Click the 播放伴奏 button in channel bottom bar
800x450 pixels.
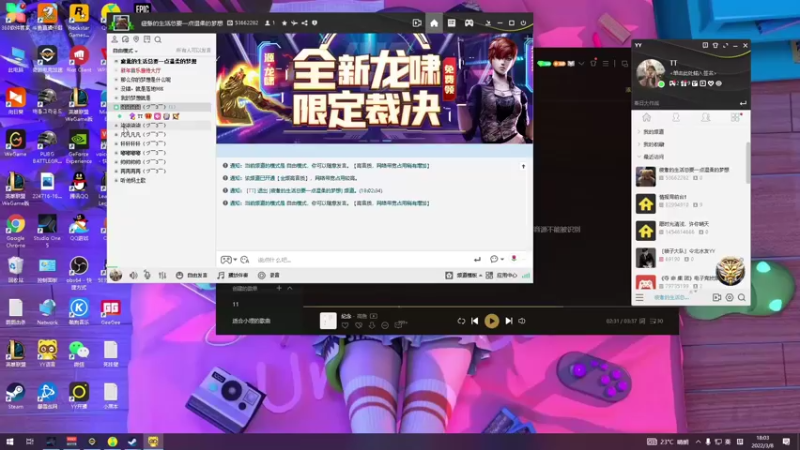232,276
